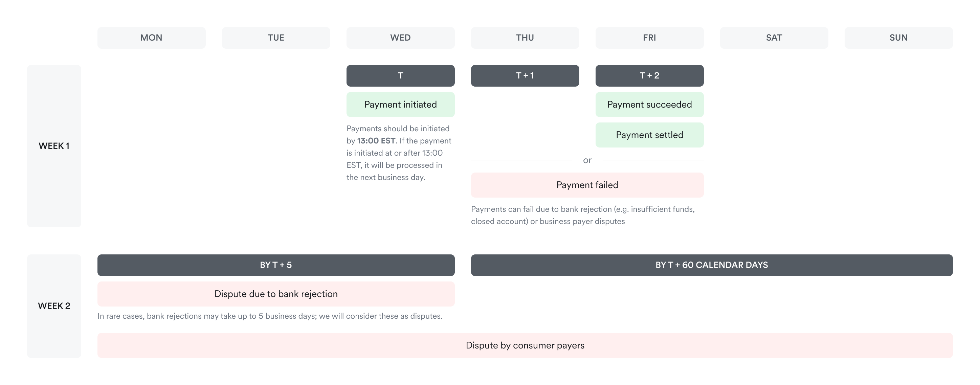
Task: Select the FRI day header
Action: [x=649, y=38]
